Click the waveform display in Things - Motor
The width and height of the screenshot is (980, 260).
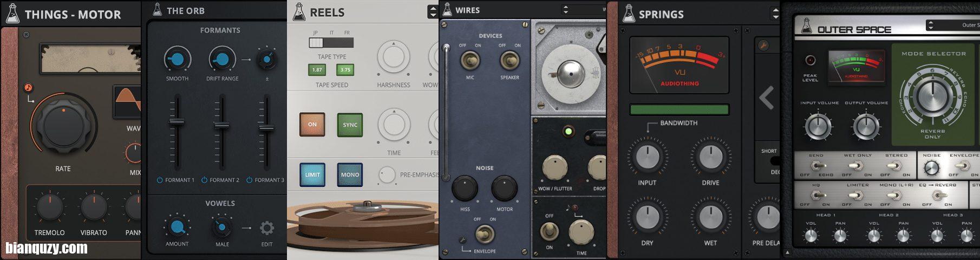[128, 101]
